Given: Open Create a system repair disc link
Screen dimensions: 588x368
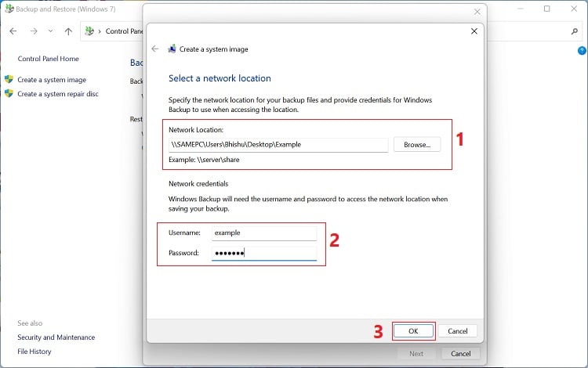Looking at the screenshot, I should tap(58, 94).
